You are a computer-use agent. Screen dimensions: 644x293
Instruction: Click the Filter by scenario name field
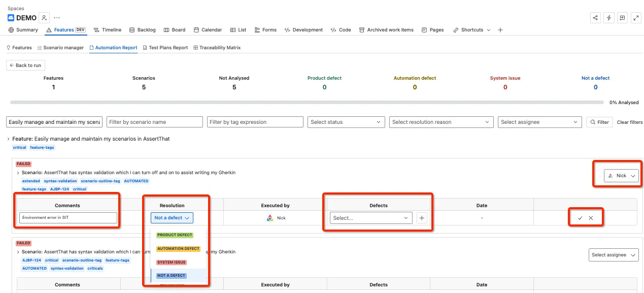point(155,122)
